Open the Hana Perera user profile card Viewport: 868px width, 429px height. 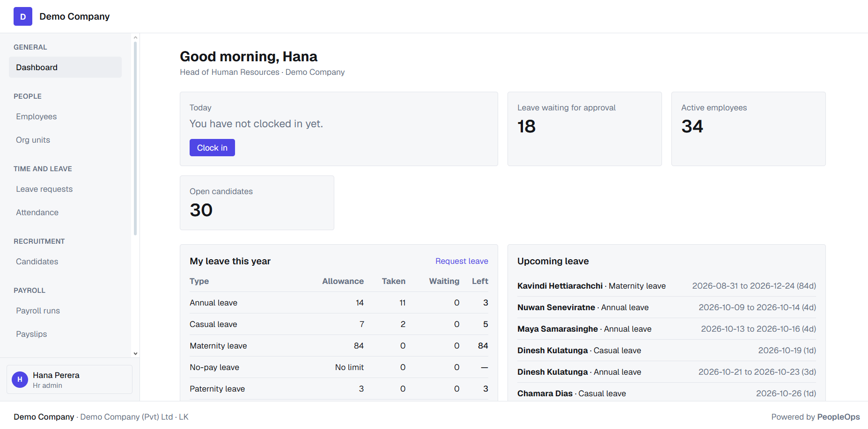[x=69, y=379]
